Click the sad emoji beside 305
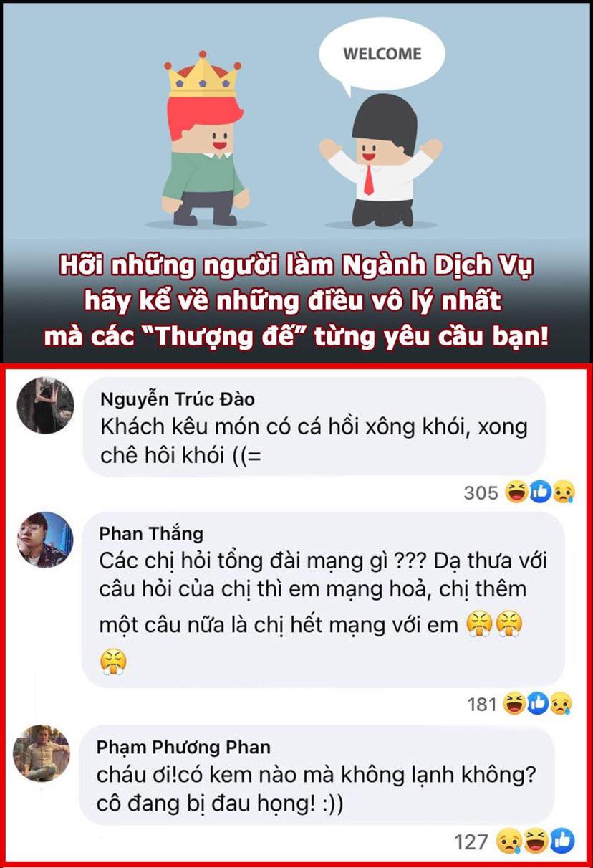The height and width of the screenshot is (868, 593). (562, 492)
